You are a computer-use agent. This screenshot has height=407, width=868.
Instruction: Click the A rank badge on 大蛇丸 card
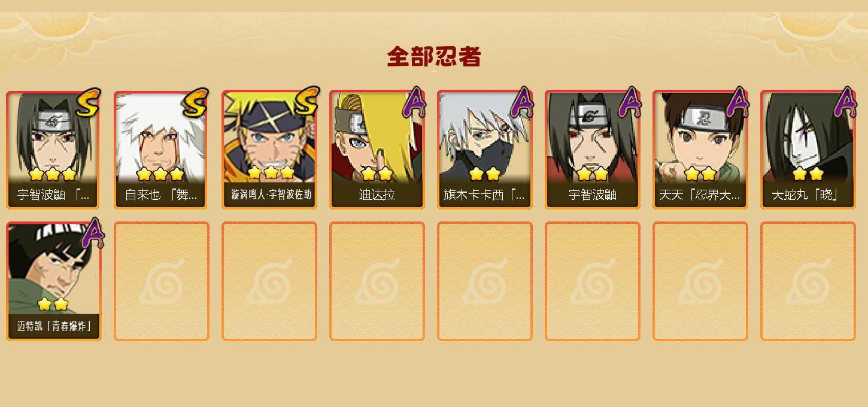point(845,102)
